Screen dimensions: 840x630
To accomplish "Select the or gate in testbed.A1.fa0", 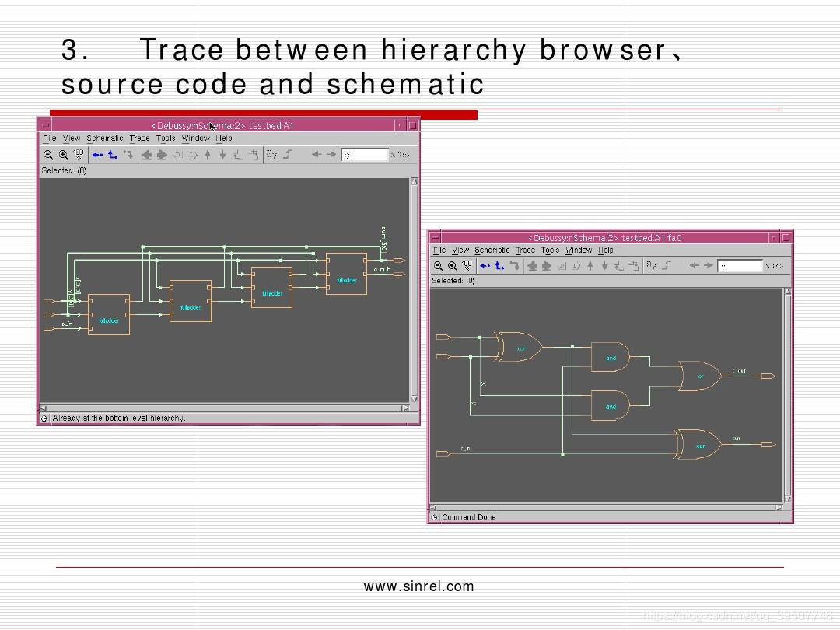I will [x=699, y=376].
